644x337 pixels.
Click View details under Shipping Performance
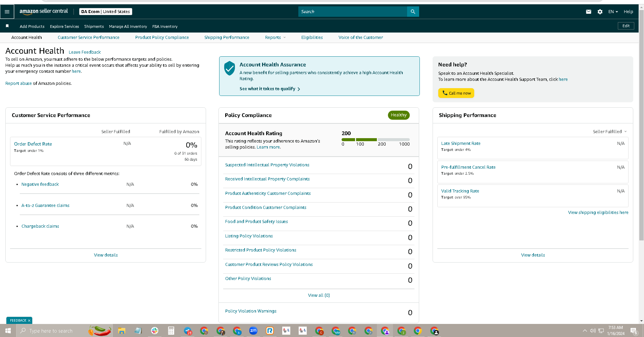pyautogui.click(x=533, y=255)
